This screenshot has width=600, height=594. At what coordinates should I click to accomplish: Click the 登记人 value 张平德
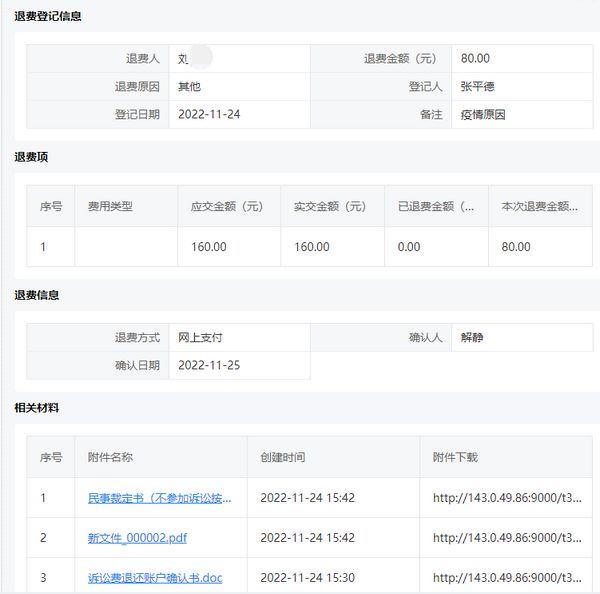(x=478, y=87)
